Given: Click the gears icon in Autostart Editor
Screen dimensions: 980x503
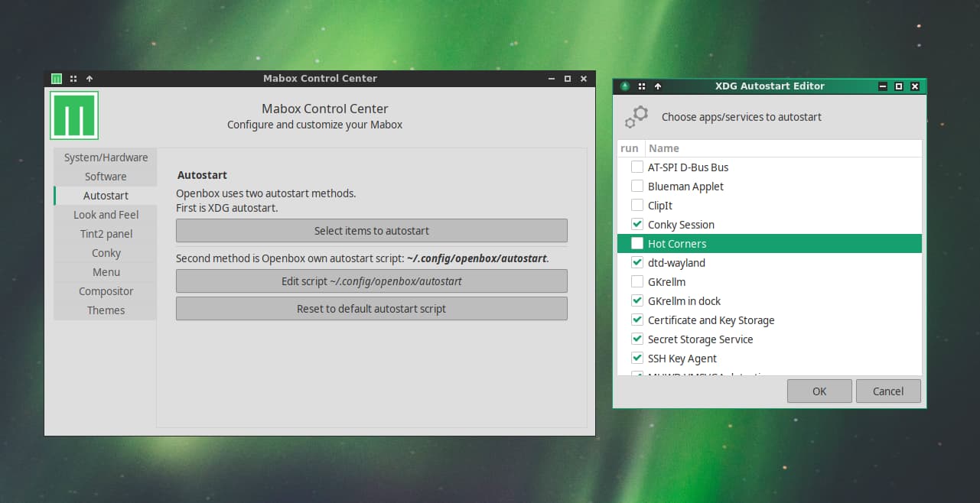Looking at the screenshot, I should point(636,117).
